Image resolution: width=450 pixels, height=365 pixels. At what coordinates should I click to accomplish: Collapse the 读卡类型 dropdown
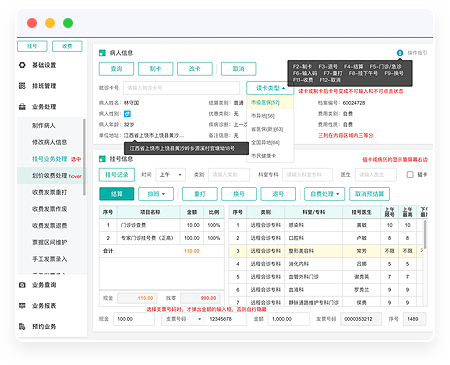click(x=270, y=88)
